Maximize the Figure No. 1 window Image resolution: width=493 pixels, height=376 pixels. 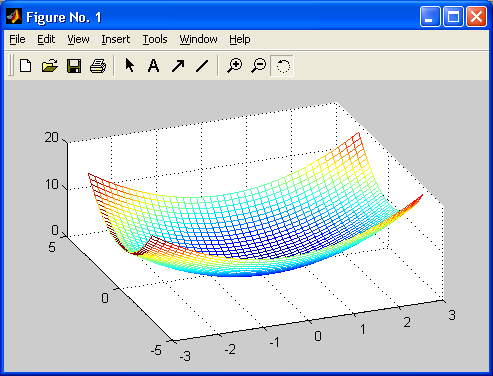coord(453,16)
